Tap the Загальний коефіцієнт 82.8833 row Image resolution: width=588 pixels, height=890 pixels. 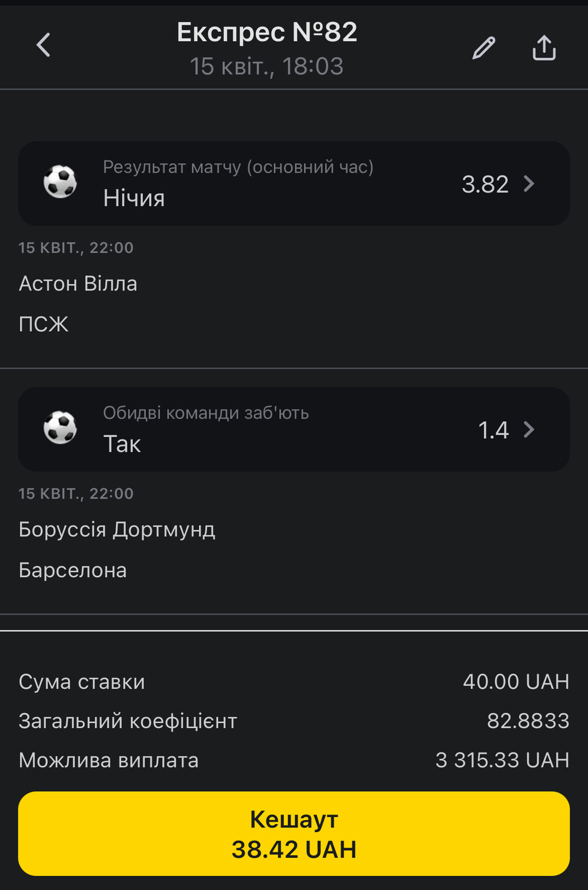[294, 721]
